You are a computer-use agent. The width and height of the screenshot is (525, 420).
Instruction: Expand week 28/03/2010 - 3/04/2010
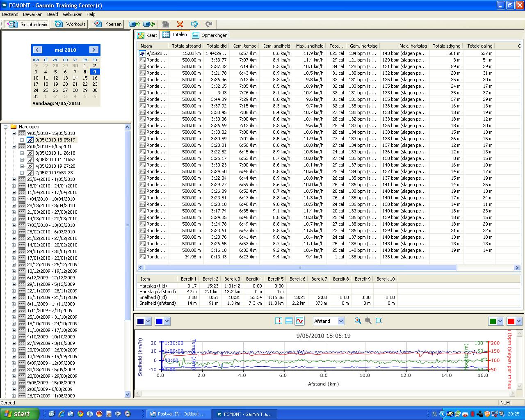14,205
